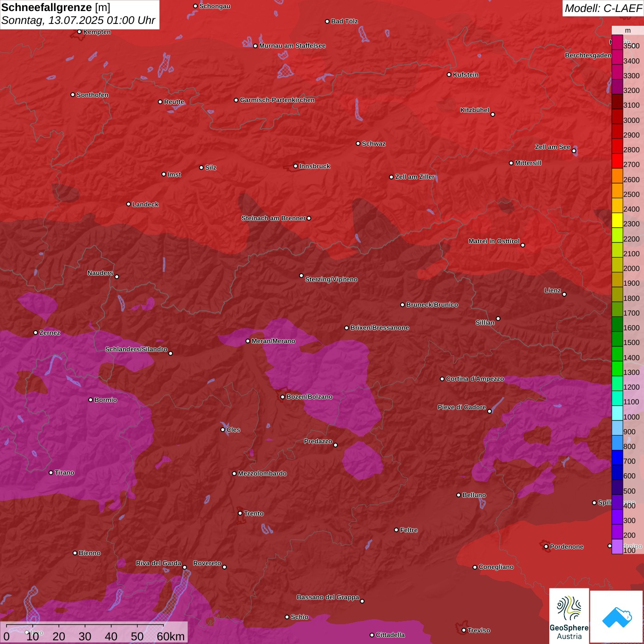The width and height of the screenshot is (644, 644).
Task: Click the 'Bad Tölz' label
Action: tap(345, 22)
